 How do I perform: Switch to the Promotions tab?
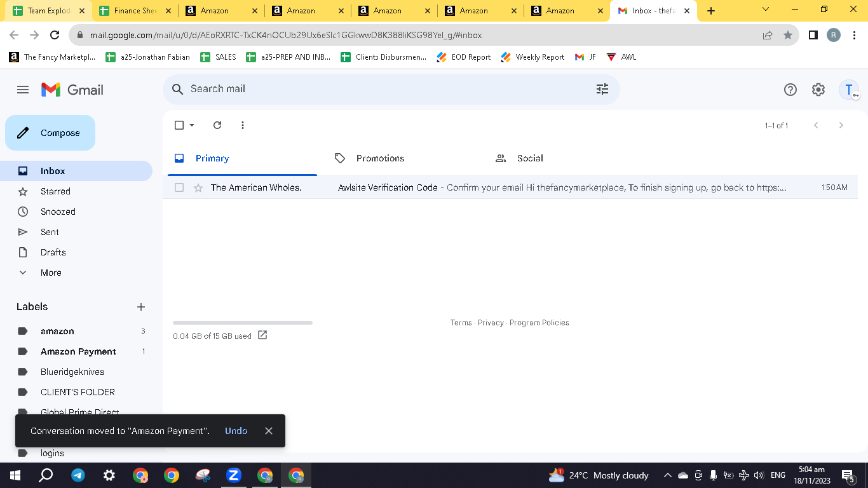point(403,158)
